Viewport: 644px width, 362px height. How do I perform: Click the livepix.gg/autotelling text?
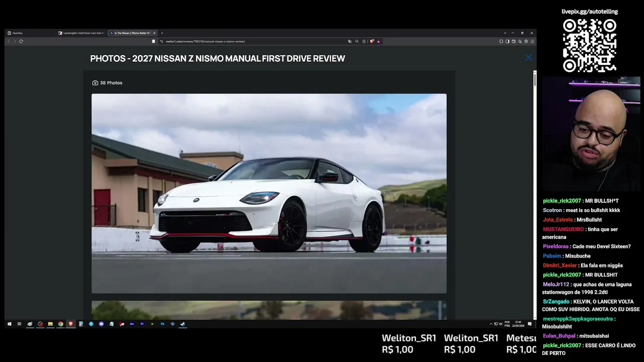click(590, 12)
